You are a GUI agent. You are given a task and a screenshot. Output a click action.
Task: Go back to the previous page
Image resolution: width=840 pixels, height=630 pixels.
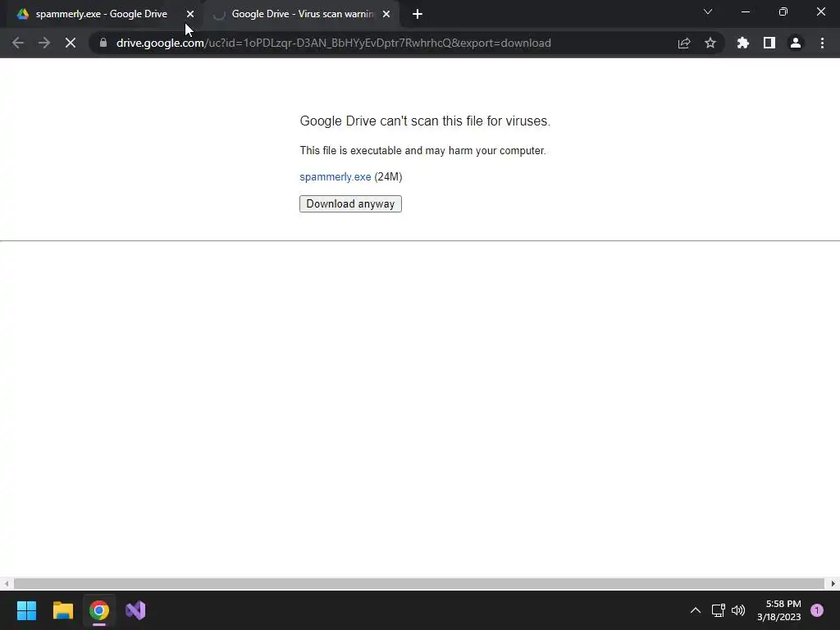(x=18, y=43)
